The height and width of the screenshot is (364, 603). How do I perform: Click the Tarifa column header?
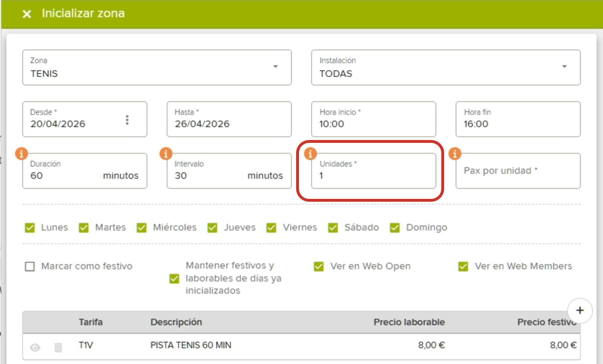tap(91, 322)
